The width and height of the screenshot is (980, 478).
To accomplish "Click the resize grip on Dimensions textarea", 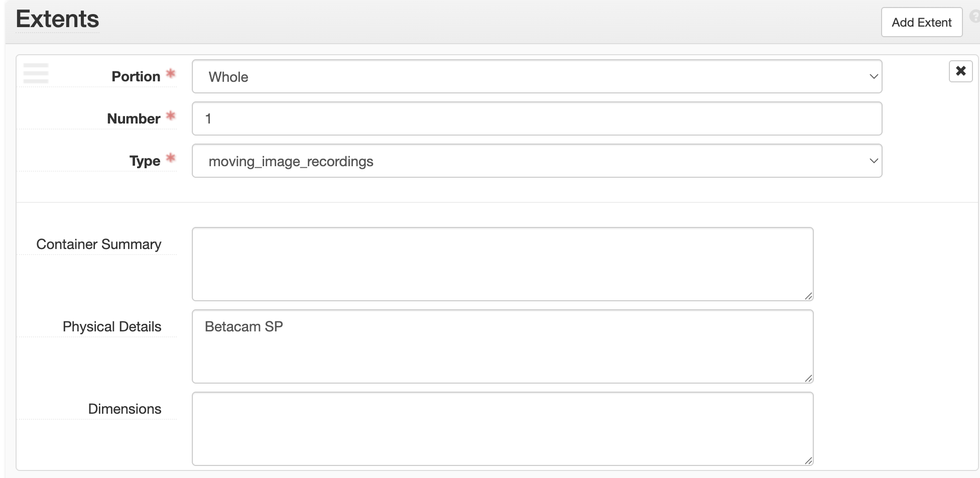I will click(809, 459).
